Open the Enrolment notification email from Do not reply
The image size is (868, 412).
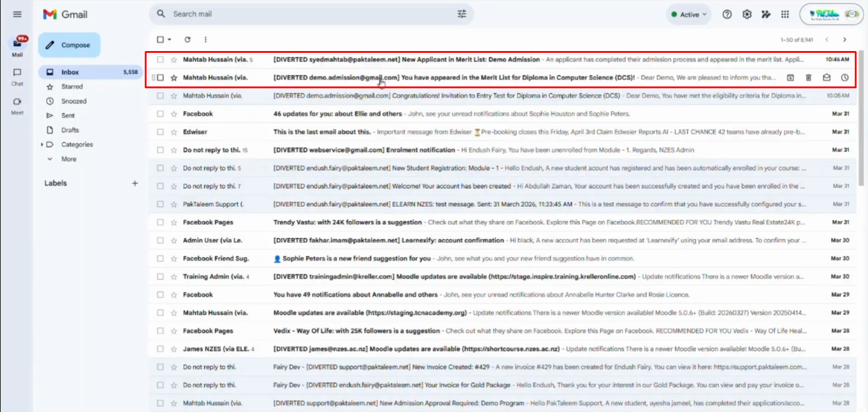point(503,150)
